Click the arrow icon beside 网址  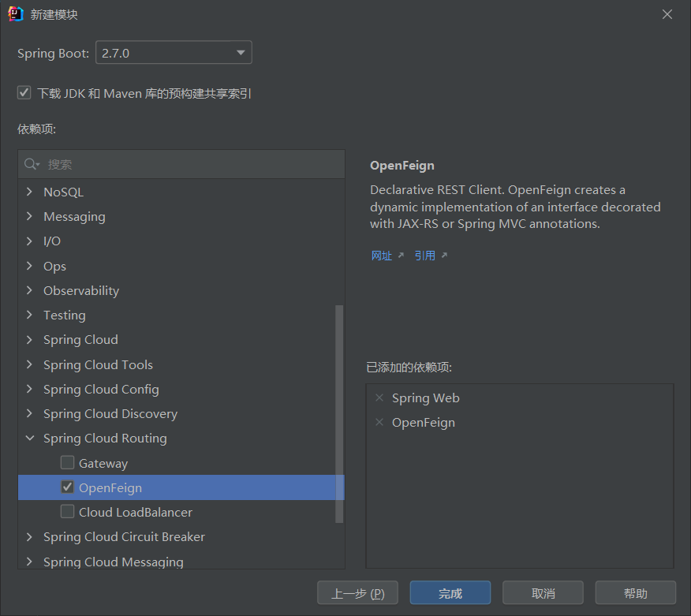[401, 255]
